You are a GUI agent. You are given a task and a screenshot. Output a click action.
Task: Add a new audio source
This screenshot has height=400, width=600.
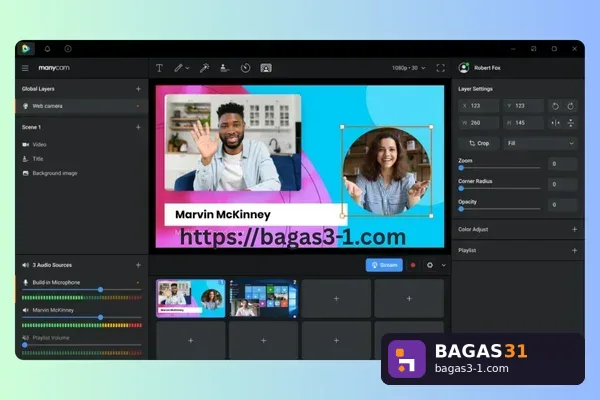click(x=138, y=265)
